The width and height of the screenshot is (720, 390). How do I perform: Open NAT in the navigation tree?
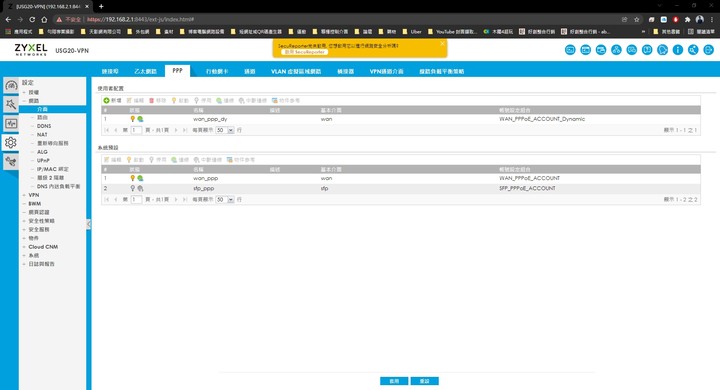pos(42,135)
